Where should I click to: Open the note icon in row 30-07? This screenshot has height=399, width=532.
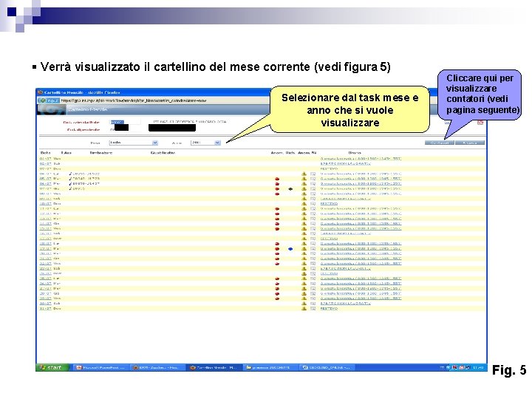coord(313,304)
